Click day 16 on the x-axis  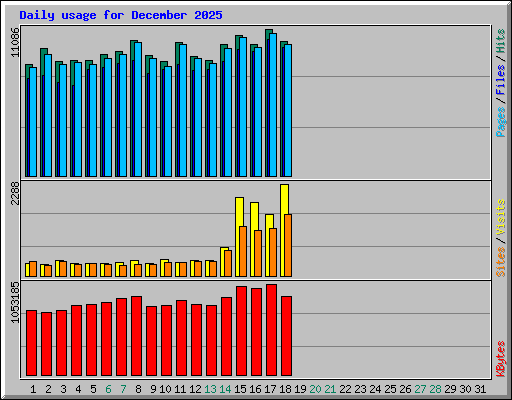[x=255, y=389]
